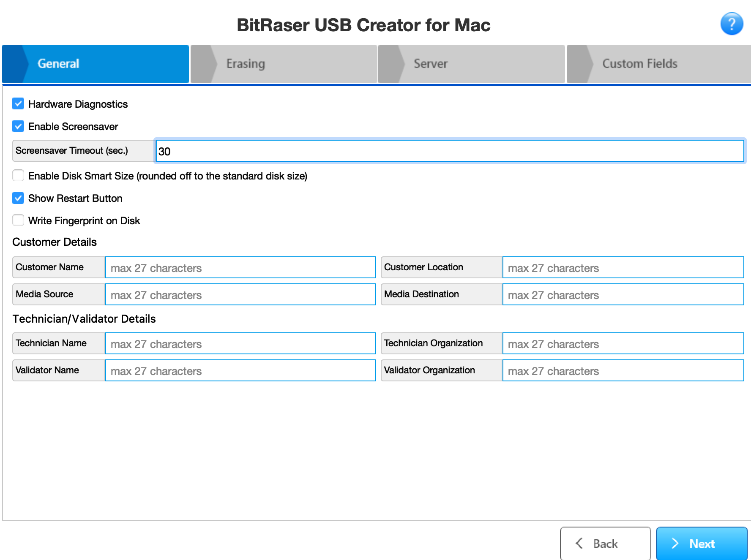Uncheck the Hardware Diagnostics checkbox
751x560 pixels.
pyautogui.click(x=18, y=103)
